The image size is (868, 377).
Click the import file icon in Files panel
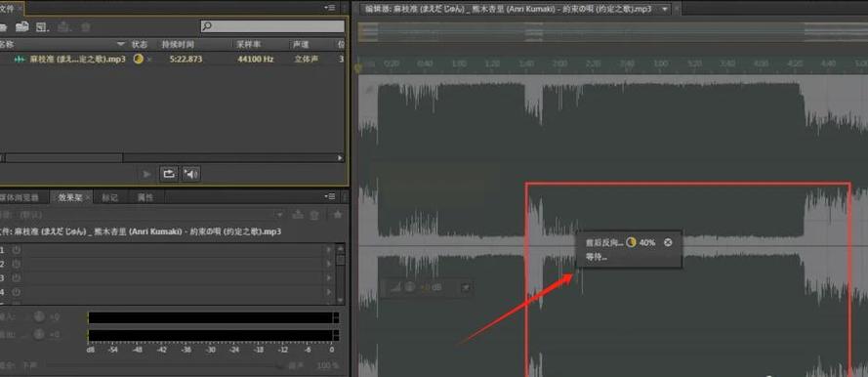click(x=21, y=26)
